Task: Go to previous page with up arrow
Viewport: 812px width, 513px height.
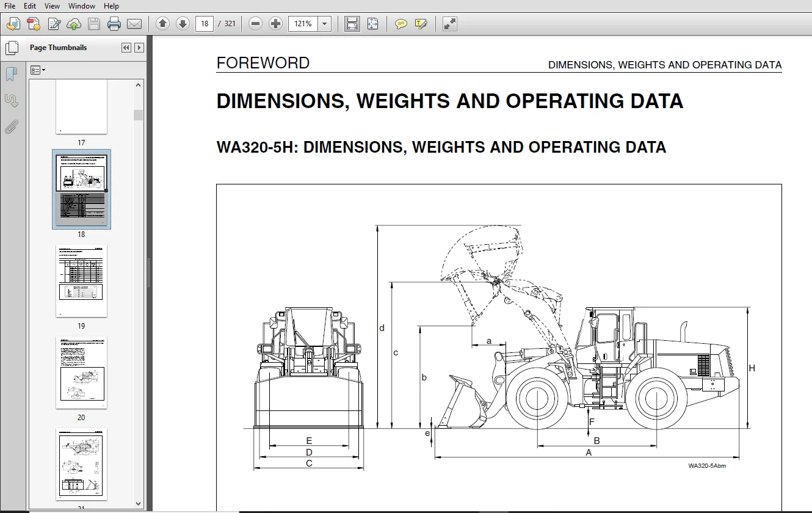Action: tap(162, 24)
